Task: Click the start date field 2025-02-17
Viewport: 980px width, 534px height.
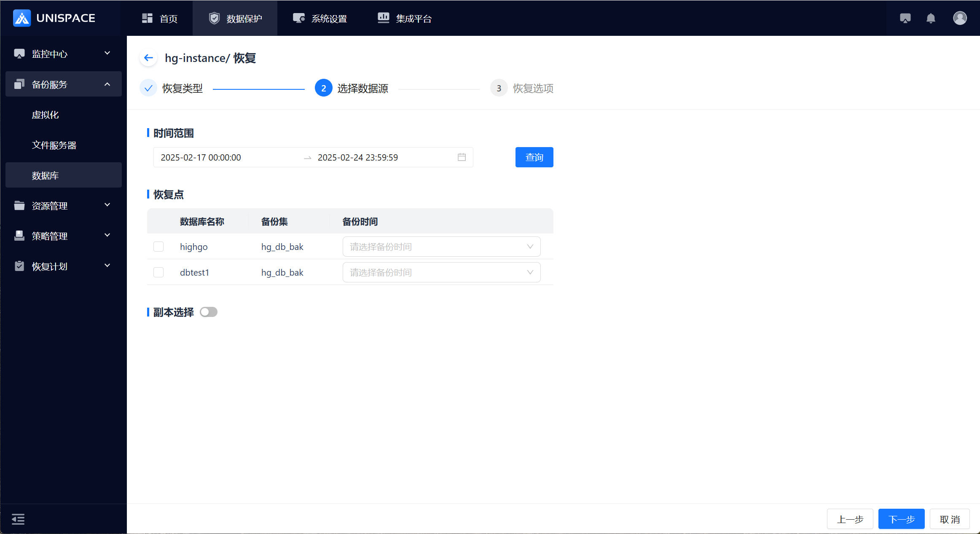Action: (201, 157)
